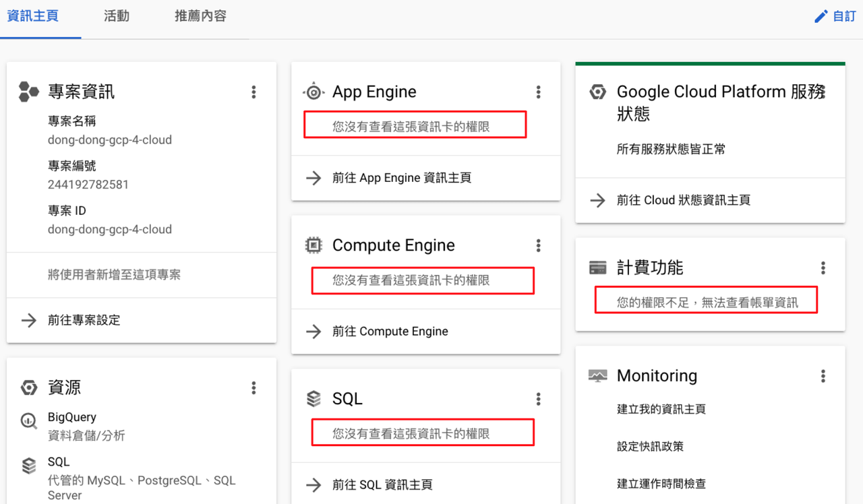863x504 pixels.
Task: Switch to the 推薦內容 tab
Action: coord(200,16)
